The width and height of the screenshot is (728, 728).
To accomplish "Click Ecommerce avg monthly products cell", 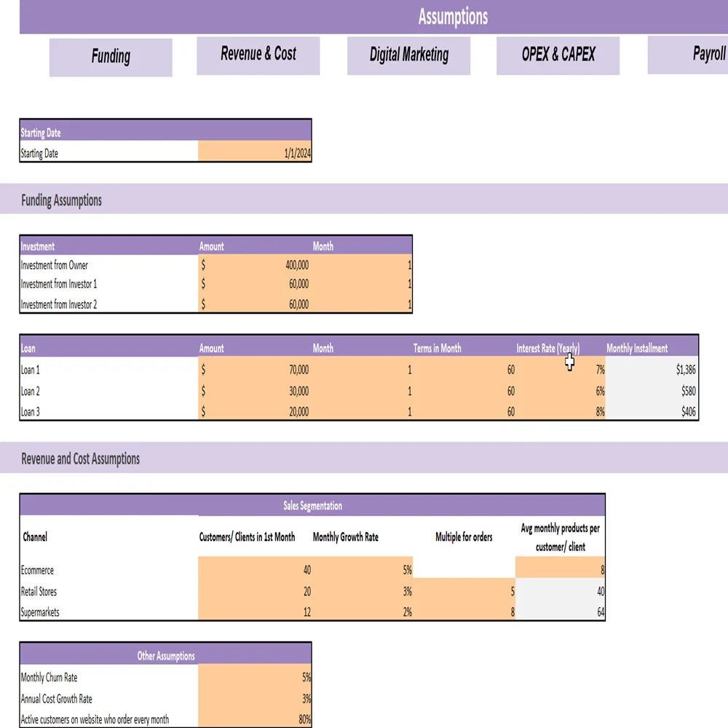I will [560, 571].
